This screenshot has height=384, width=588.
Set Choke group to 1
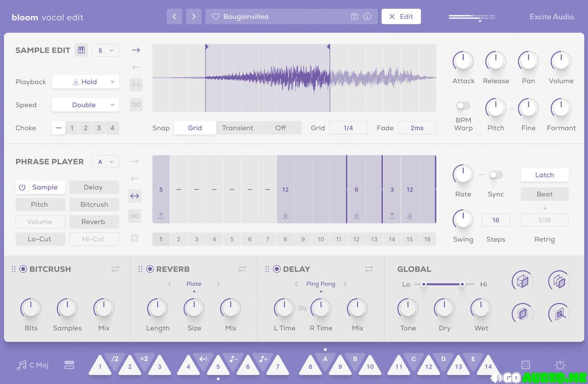click(72, 128)
